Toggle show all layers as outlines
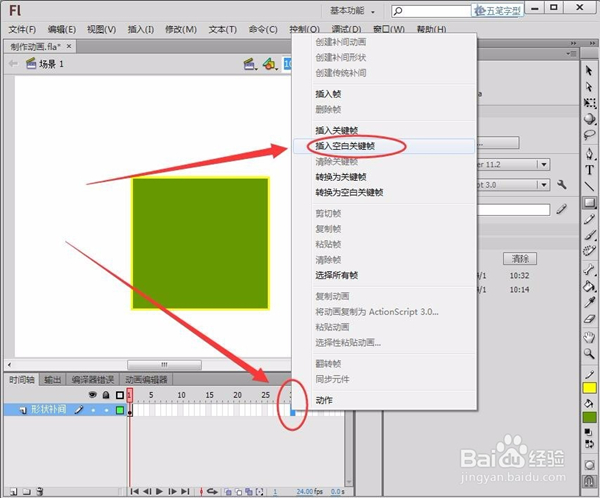 [x=120, y=395]
